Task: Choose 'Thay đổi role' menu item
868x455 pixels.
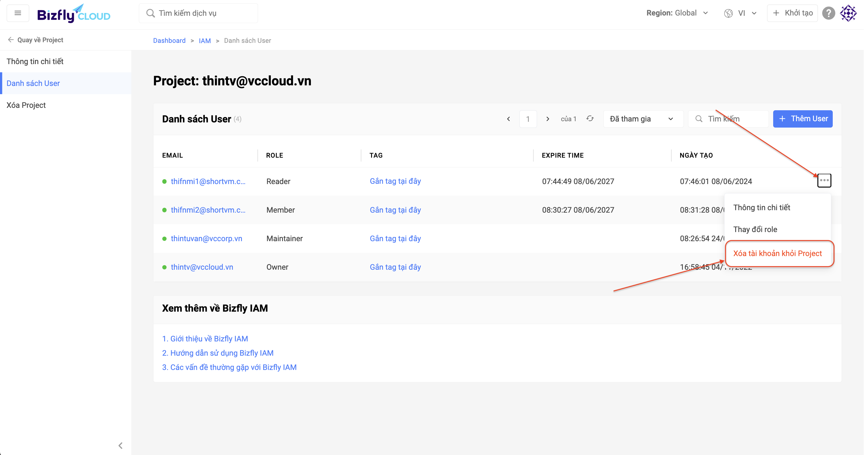Action: tap(755, 229)
